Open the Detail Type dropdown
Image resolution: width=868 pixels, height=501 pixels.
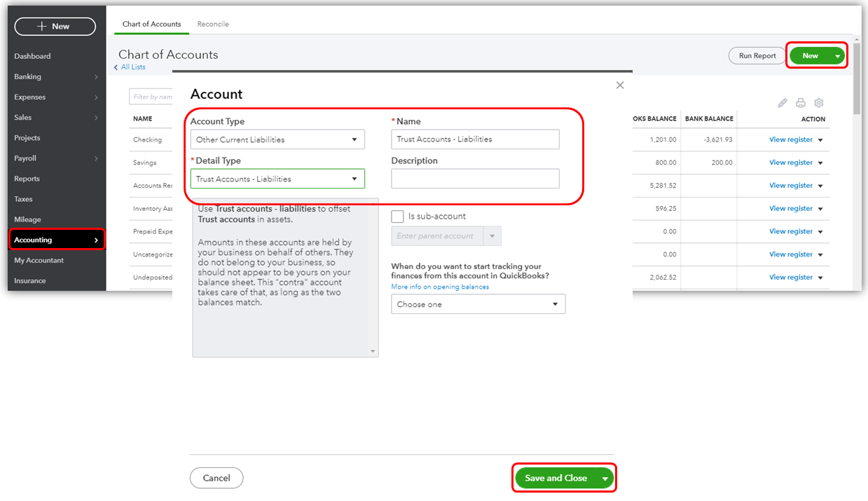277,179
